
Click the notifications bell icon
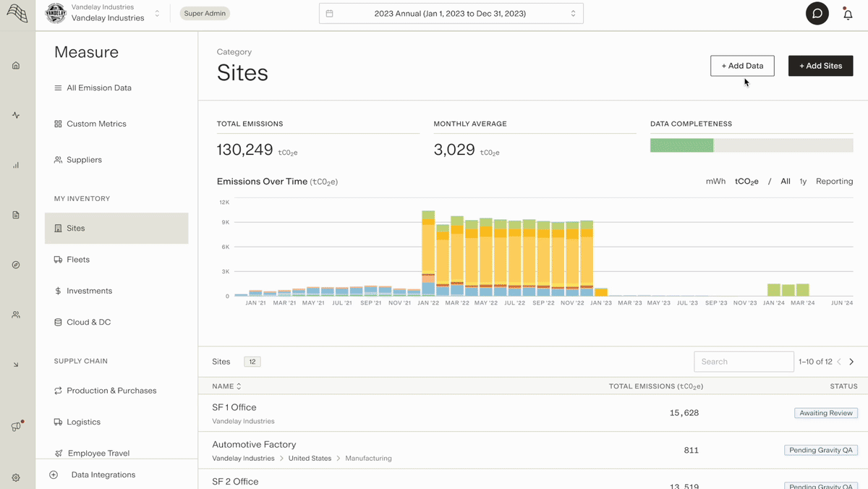[x=848, y=14]
